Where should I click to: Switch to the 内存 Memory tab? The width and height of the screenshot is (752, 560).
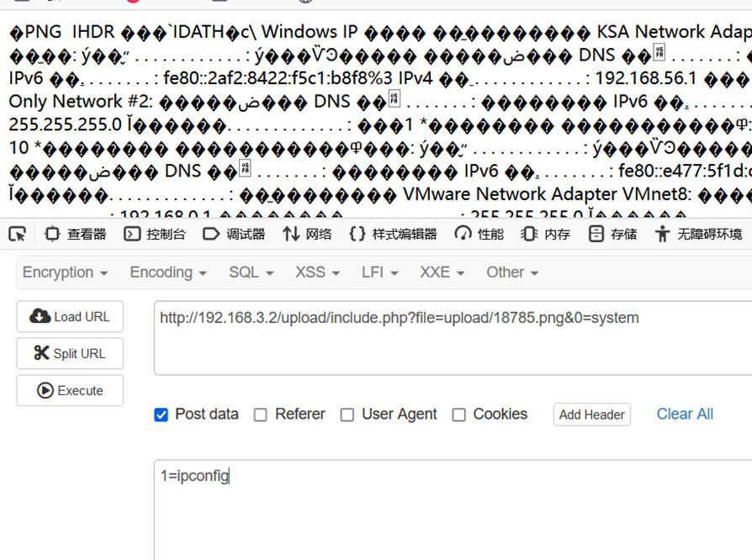coord(546,234)
